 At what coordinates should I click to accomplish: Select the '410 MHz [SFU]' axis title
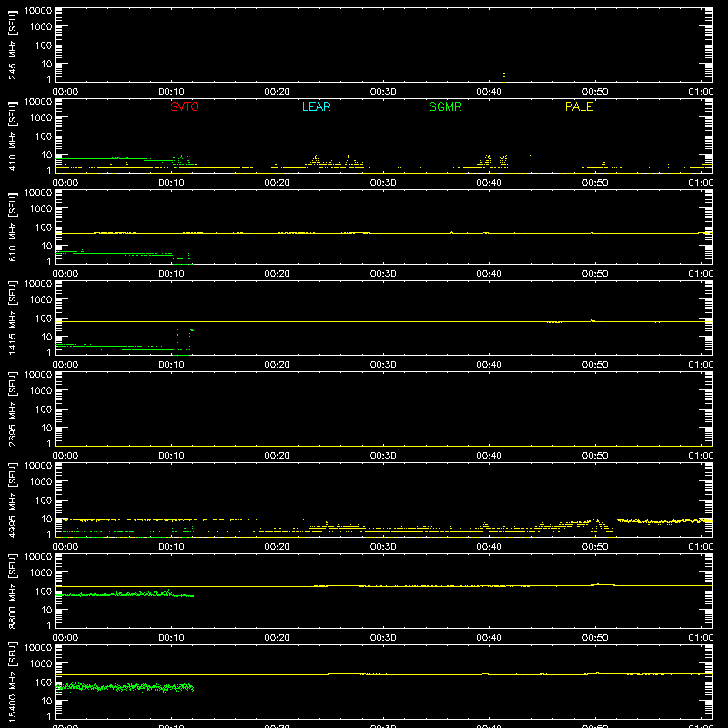[12, 136]
